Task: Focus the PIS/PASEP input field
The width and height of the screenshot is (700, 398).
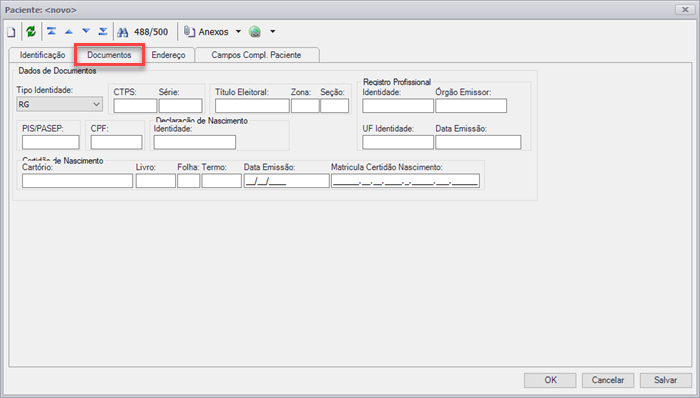Action: pyautogui.click(x=51, y=142)
